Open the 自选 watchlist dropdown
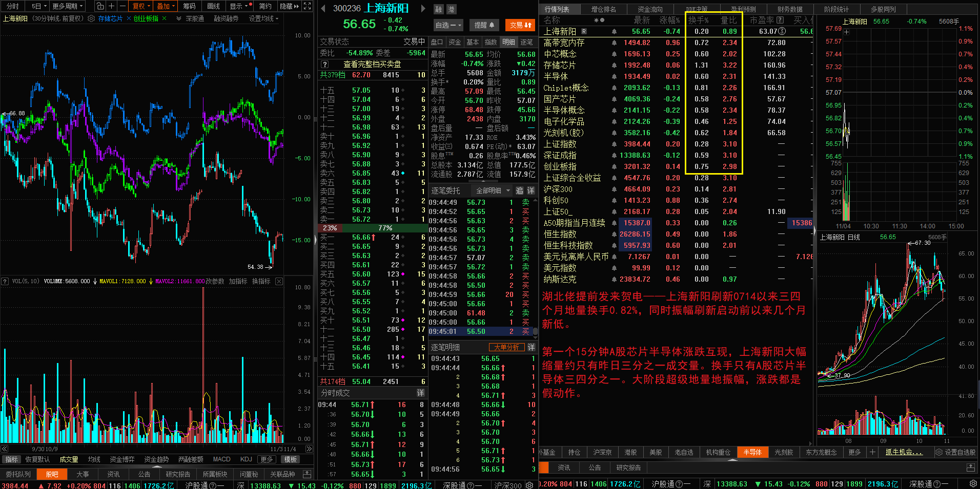This screenshot has width=980, height=489. tap(448, 25)
